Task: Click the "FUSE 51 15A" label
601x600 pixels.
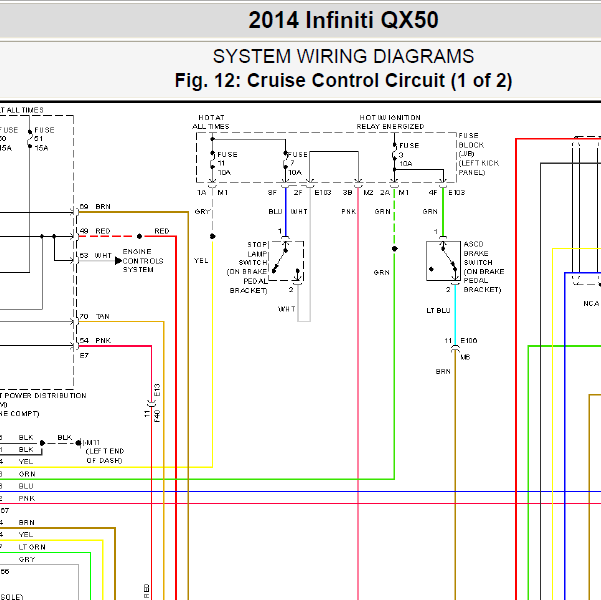Action: pyautogui.click(x=44, y=139)
